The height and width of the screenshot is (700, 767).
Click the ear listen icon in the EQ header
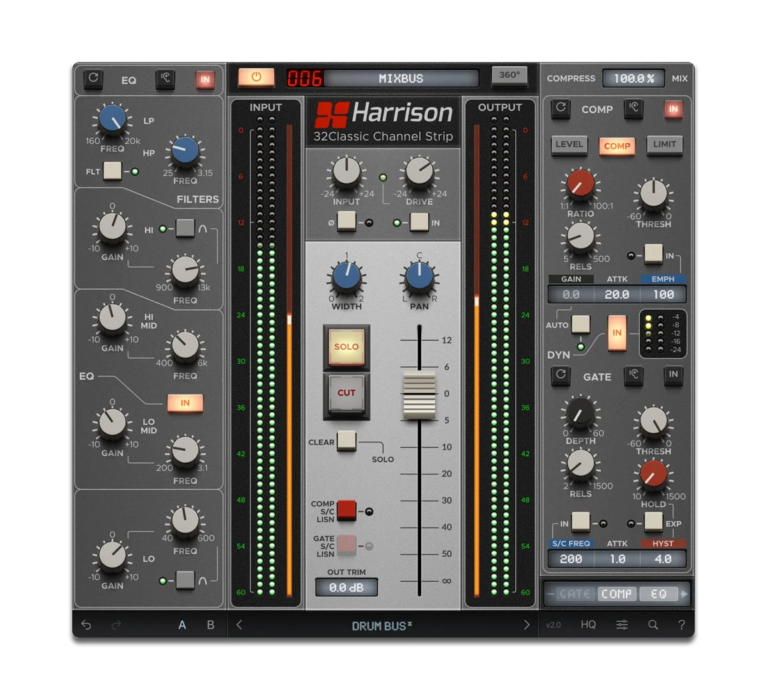(x=165, y=78)
